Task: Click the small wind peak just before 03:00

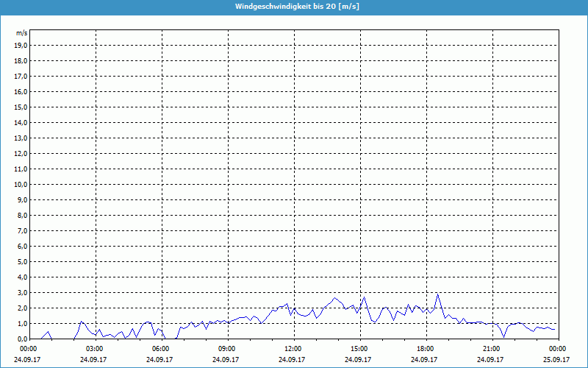Action: coord(82,322)
